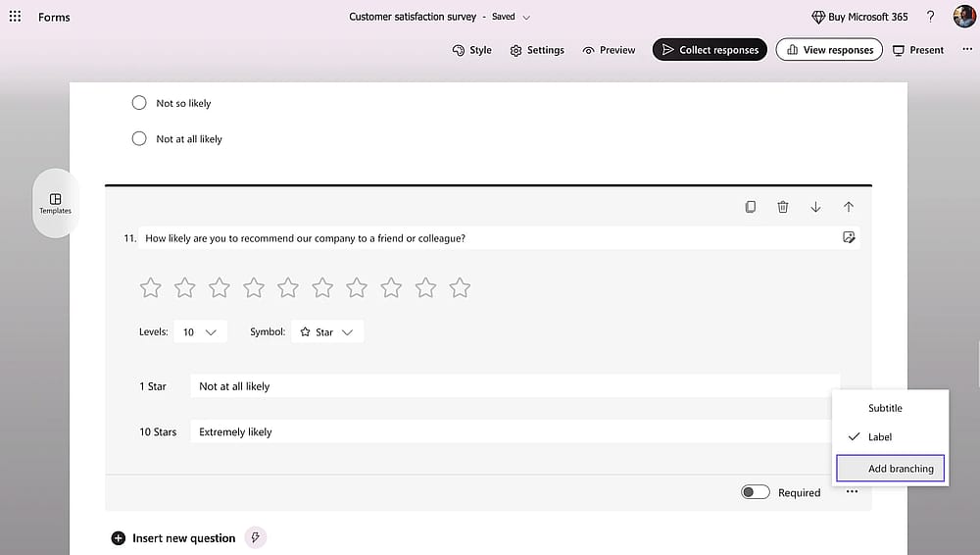Toggle the Required switch
Viewport: 980px width, 555px height.
[755, 492]
